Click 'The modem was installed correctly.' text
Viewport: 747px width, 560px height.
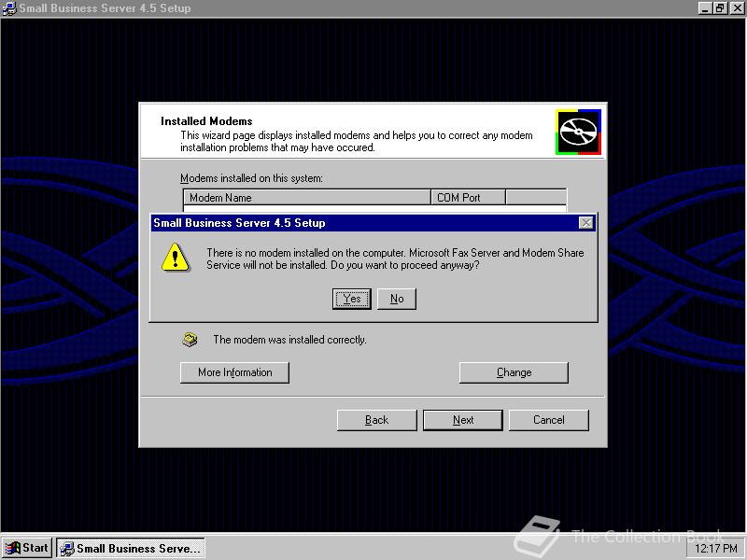click(x=289, y=340)
